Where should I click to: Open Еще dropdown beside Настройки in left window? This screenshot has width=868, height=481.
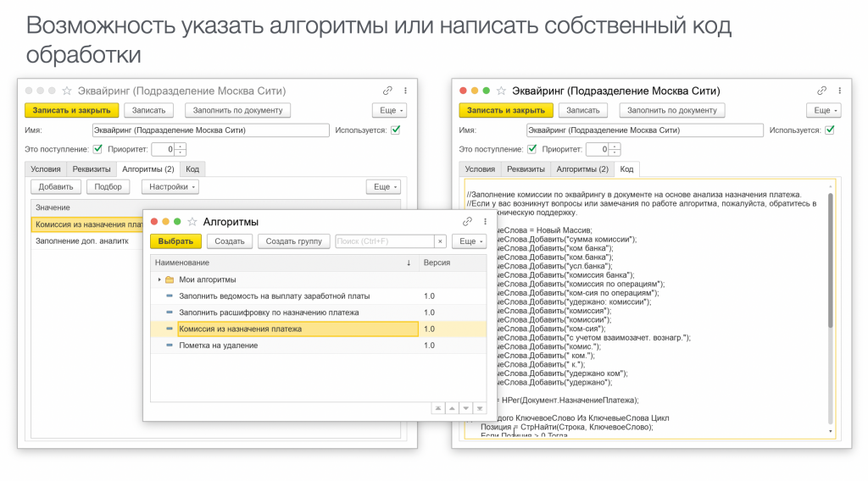pyautogui.click(x=384, y=187)
